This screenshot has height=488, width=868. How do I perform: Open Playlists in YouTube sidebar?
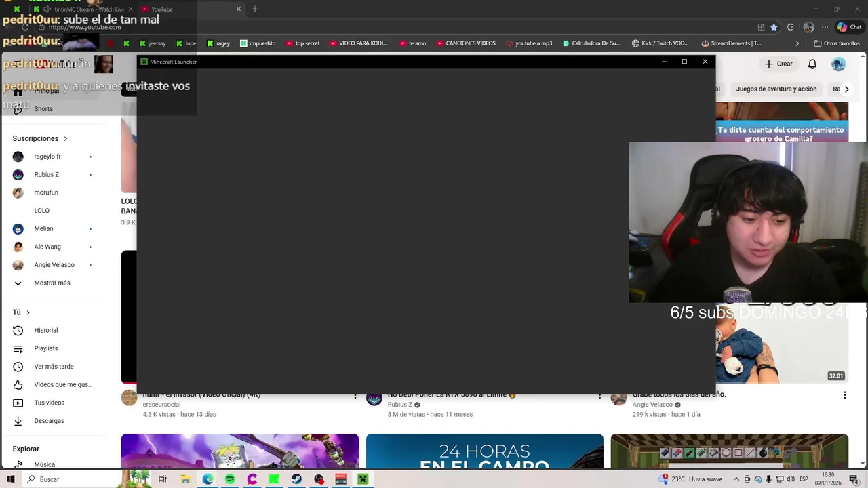point(54,348)
